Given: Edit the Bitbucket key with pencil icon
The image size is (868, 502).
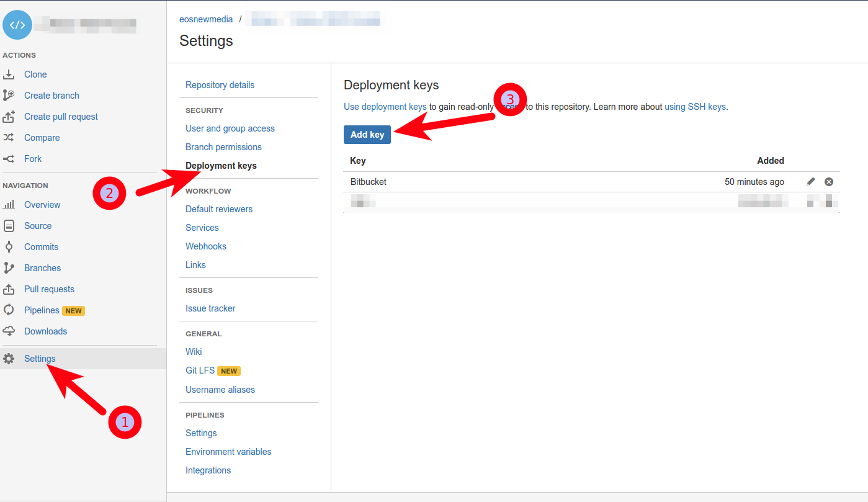Looking at the screenshot, I should pos(811,182).
